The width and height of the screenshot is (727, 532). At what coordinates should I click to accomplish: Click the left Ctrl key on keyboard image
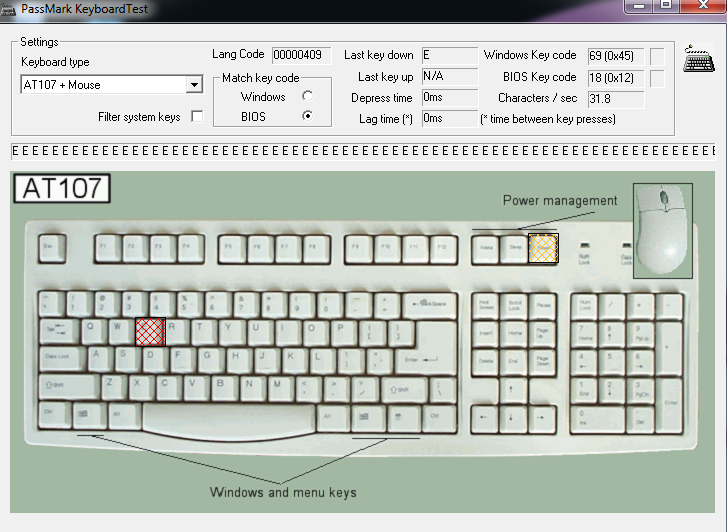tap(55, 414)
